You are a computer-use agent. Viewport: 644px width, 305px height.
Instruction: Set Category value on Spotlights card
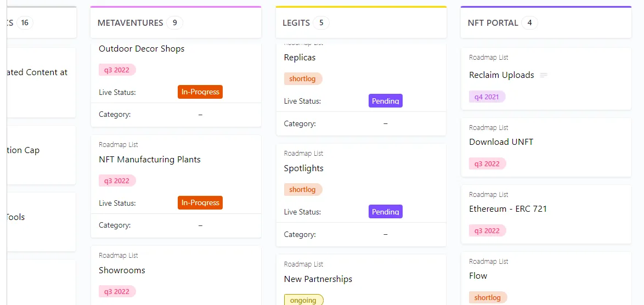coord(386,234)
